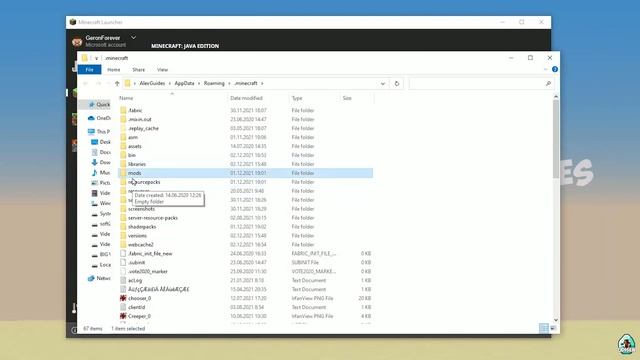
Task: Open Network in the navigation pane
Action: point(99,278)
